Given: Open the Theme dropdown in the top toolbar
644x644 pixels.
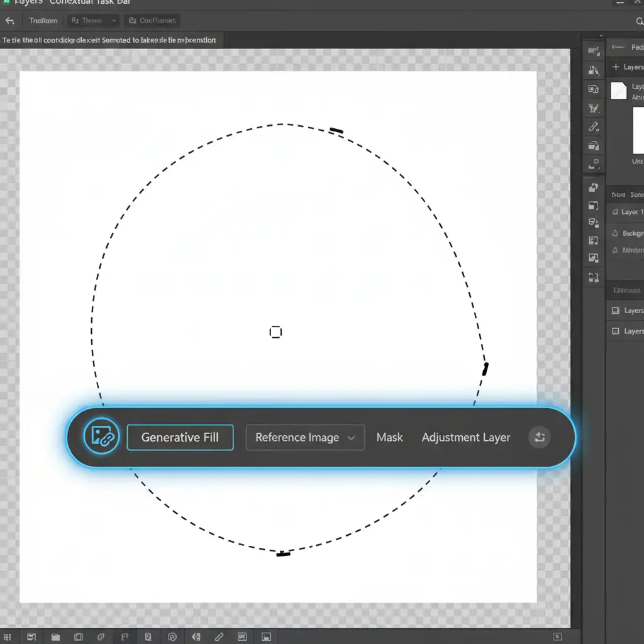Looking at the screenshot, I should 93,21.
